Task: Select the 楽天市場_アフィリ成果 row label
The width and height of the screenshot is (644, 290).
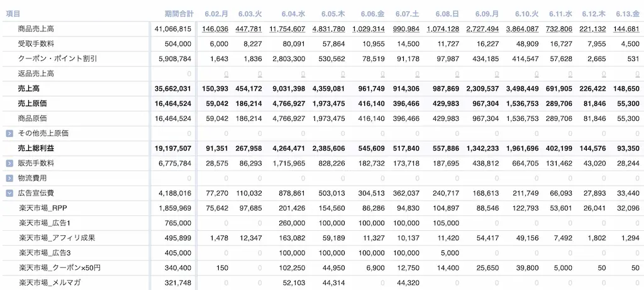Action: (x=57, y=238)
